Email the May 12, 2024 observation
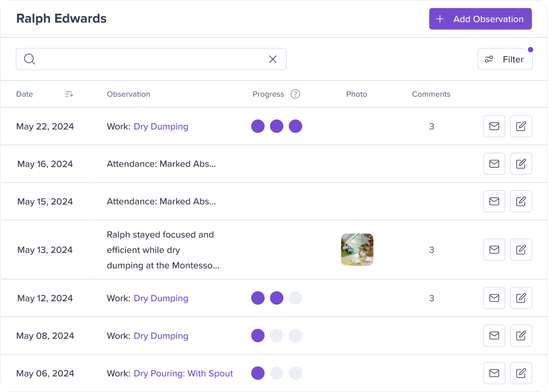548x392 pixels. [x=494, y=298]
